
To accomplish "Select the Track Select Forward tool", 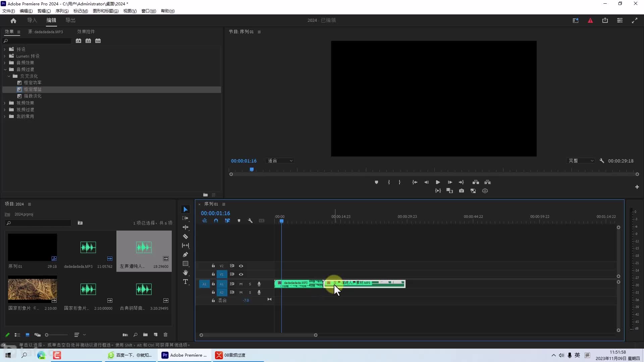I will pyautogui.click(x=185, y=218).
